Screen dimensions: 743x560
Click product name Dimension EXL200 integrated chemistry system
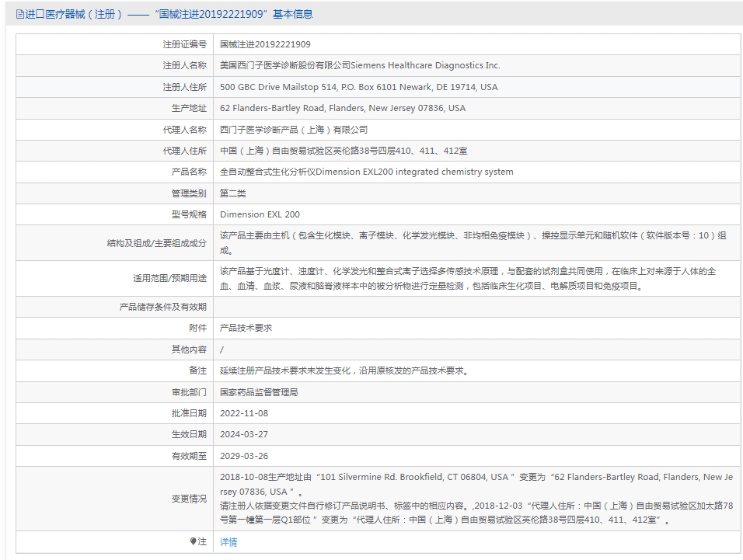click(x=366, y=172)
